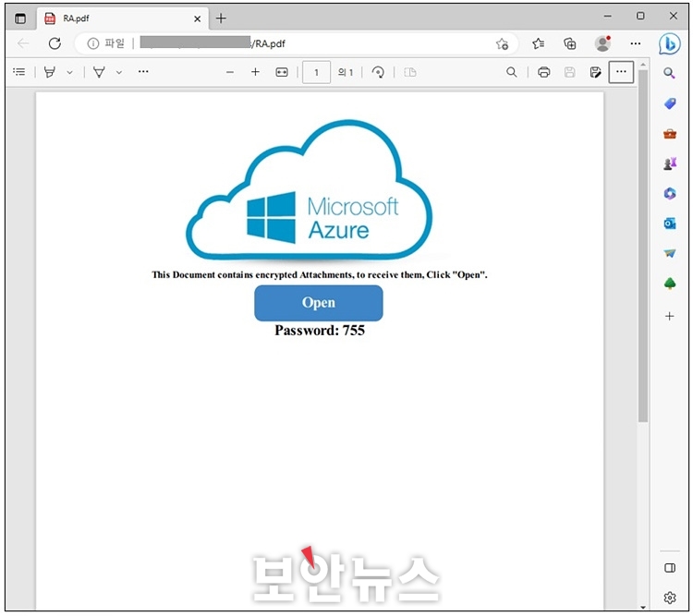Click the scrollbar up arrow
693x616 pixels.
coord(643,65)
